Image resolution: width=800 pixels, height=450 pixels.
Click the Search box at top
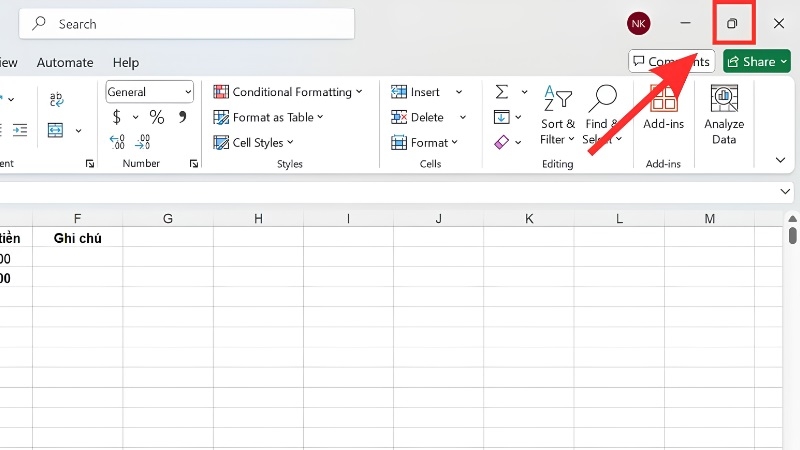pos(187,24)
